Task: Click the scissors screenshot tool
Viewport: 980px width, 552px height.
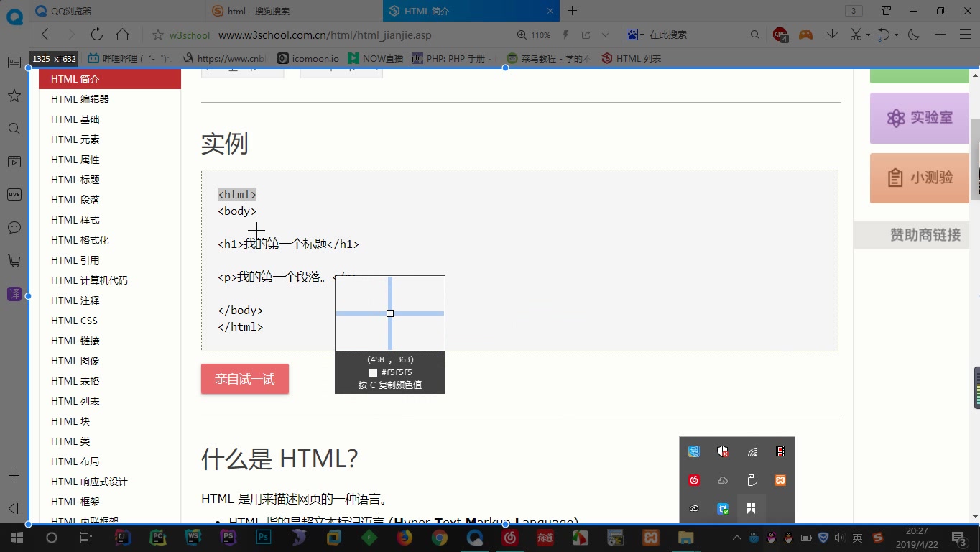Action: pyautogui.click(x=856, y=34)
